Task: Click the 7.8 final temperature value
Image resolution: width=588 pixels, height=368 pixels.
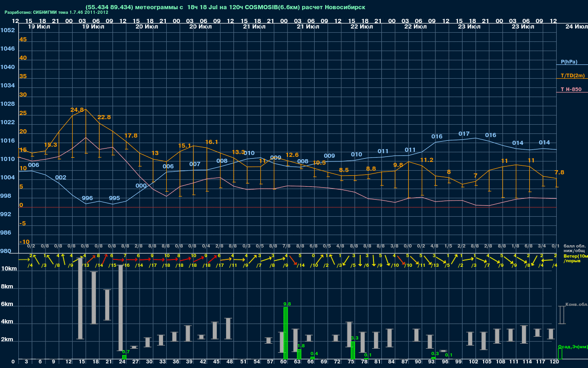Action: [x=559, y=172]
